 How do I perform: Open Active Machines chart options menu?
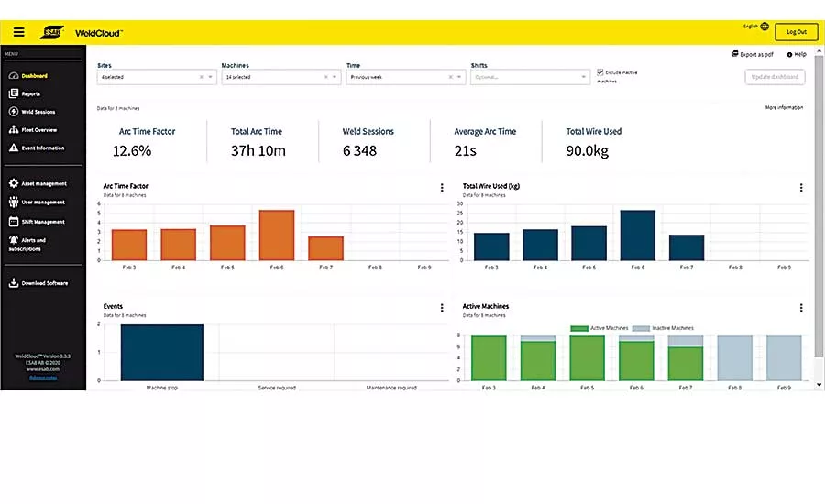801,308
